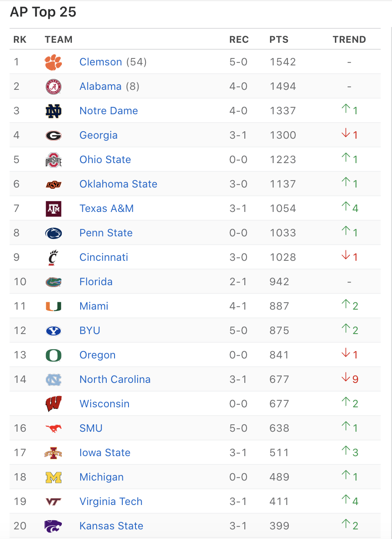
Task: Click the Wisconsin W logo
Action: (x=53, y=404)
